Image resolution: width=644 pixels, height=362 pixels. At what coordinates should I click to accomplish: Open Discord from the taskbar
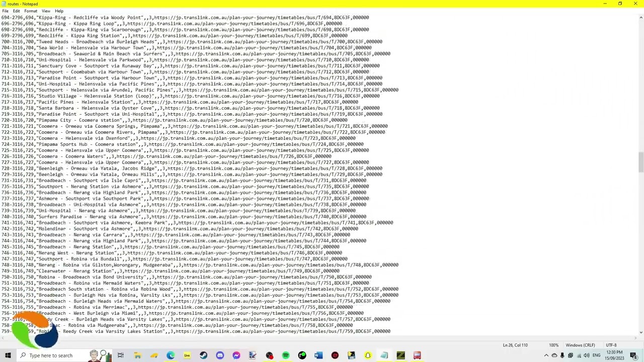(220, 355)
